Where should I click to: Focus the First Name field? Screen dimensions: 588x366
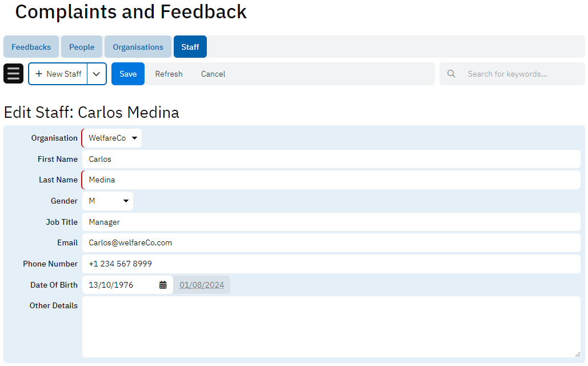click(331, 159)
